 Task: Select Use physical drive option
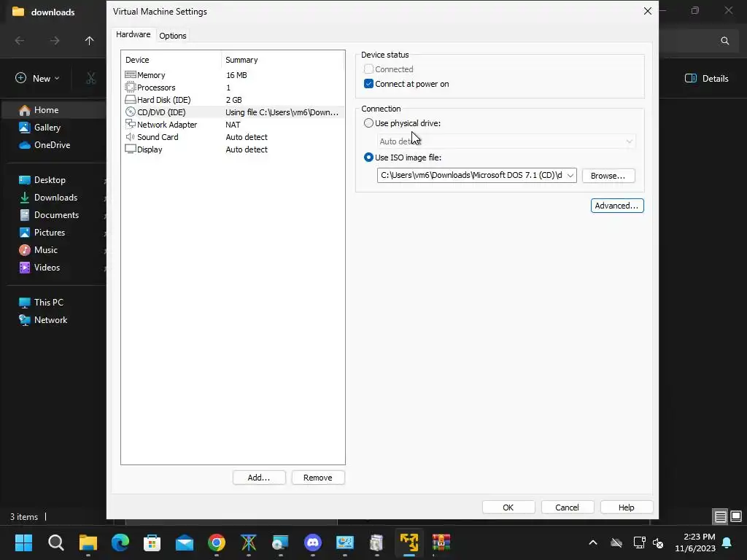[x=368, y=122]
